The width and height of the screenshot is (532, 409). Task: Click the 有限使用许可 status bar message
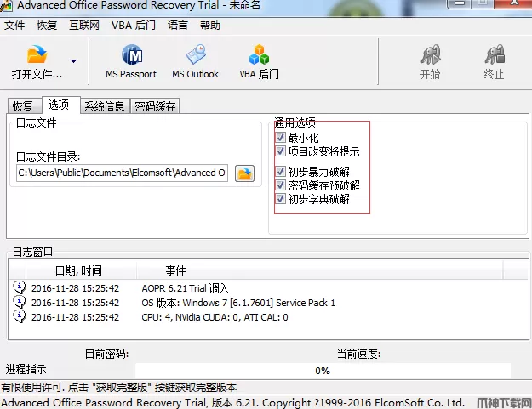[119, 387]
